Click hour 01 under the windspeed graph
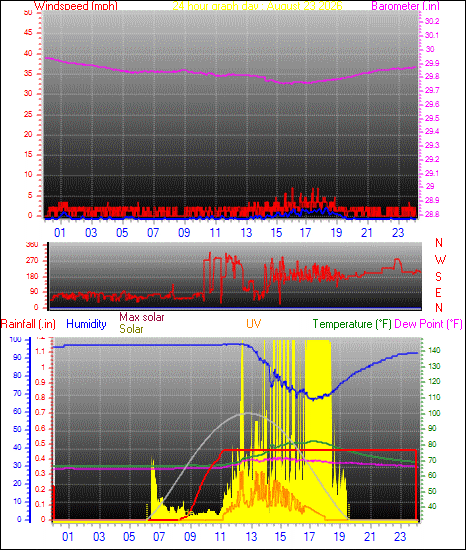The image size is (466, 550). point(60,233)
